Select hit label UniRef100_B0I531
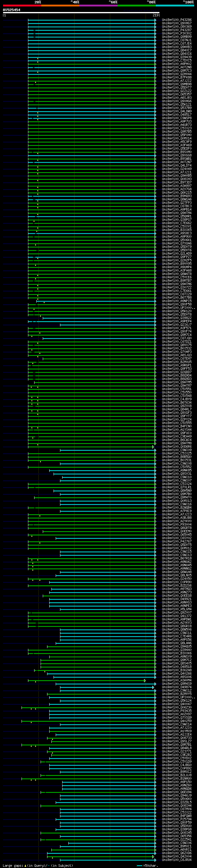Image resolution: width=197 pixels, height=868 pixels. pos(177,460)
